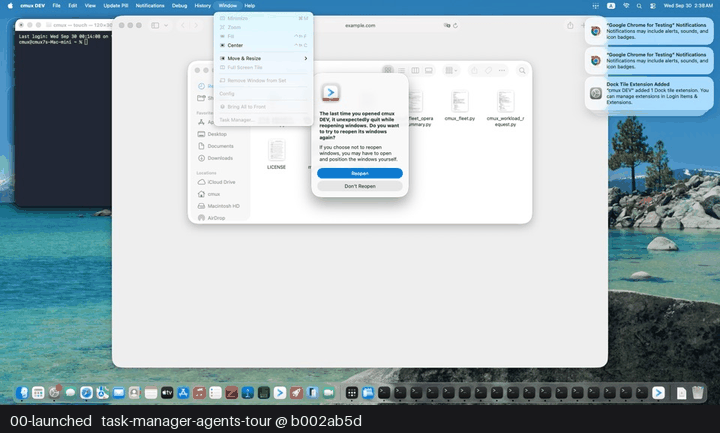Click the rocket icon in the Dock
This screenshot has width=720, height=433.
point(296,393)
